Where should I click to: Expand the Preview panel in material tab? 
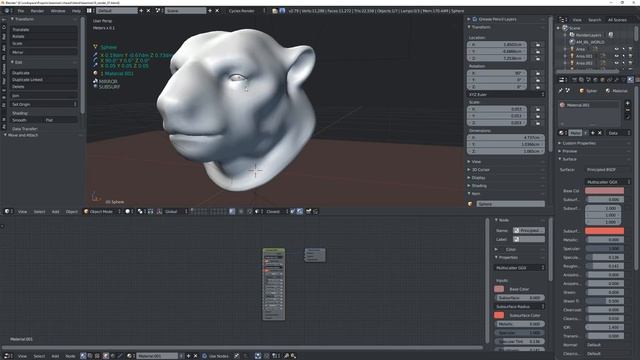pos(560,151)
